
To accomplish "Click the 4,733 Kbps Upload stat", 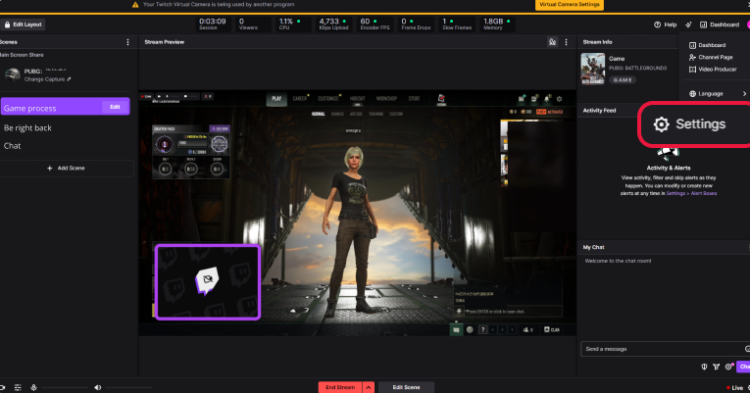I will point(333,24).
